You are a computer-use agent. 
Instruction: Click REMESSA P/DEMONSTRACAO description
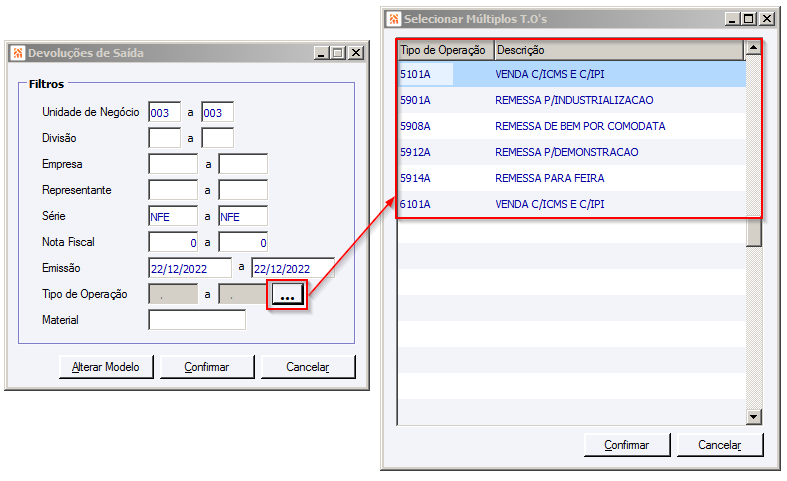567,152
